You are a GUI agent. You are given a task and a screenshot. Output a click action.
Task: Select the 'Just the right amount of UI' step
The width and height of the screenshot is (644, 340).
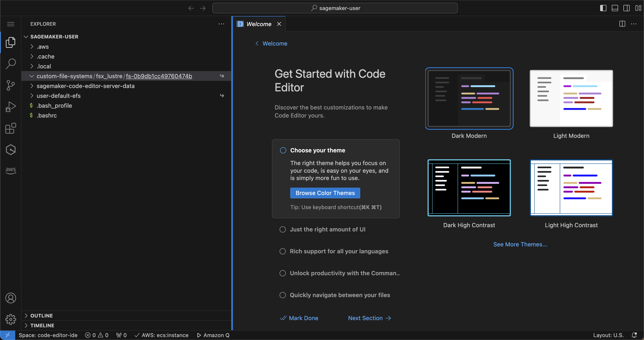click(x=327, y=229)
